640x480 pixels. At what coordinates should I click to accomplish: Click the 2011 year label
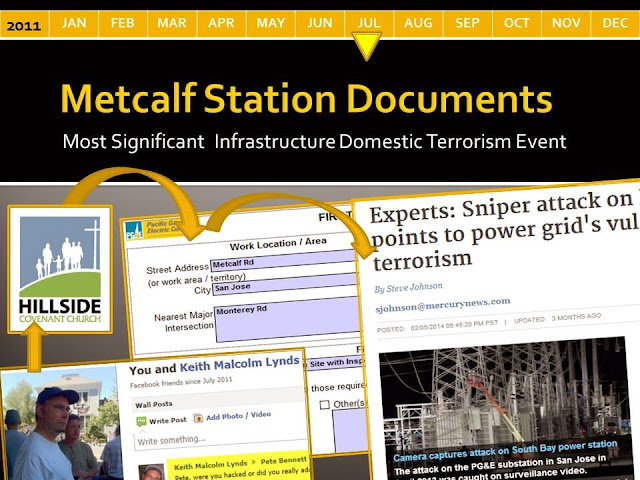[24, 25]
